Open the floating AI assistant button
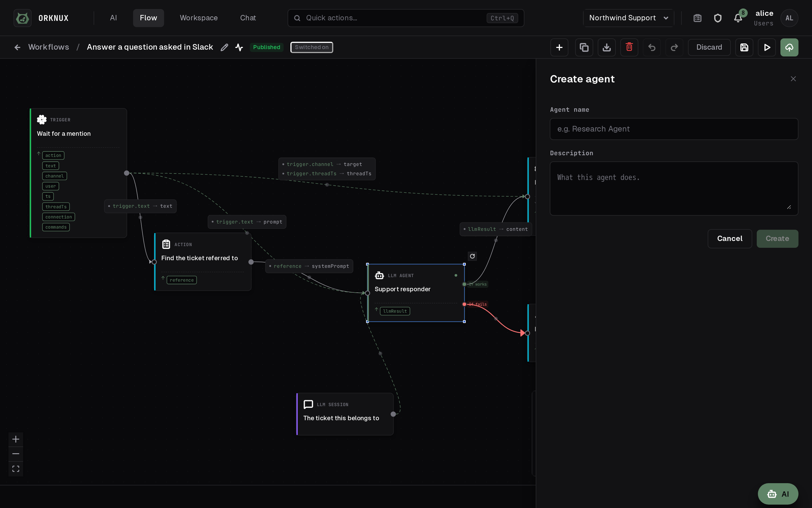This screenshot has height=508, width=812. [778, 494]
